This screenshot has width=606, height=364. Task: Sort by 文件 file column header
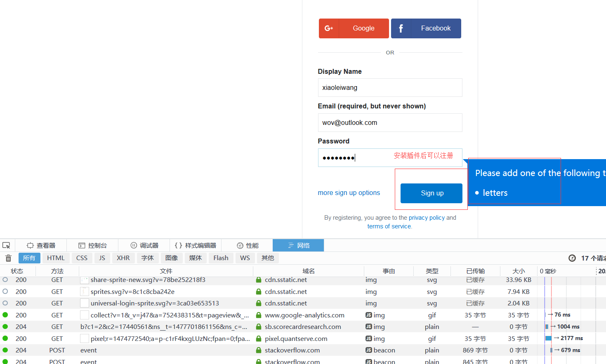[x=166, y=271]
